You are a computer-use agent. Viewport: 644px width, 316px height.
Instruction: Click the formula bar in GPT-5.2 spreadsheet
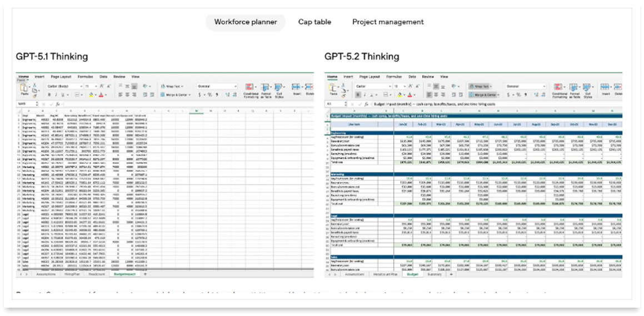pyautogui.click(x=496, y=104)
